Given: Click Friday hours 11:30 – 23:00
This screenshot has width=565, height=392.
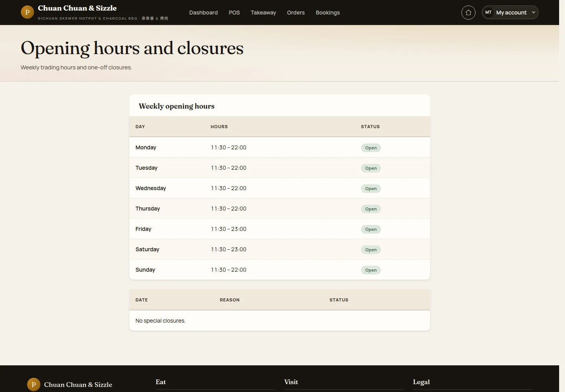Looking at the screenshot, I should (228, 229).
